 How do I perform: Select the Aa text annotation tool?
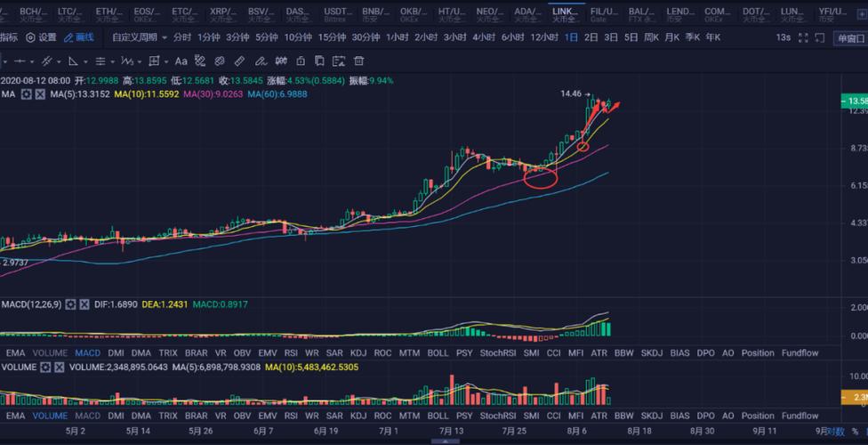pos(181,61)
